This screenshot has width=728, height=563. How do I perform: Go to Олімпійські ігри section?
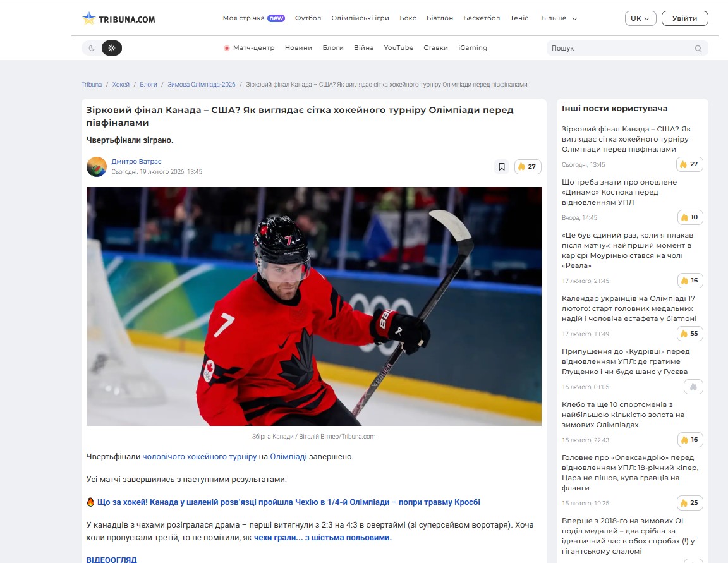point(360,18)
